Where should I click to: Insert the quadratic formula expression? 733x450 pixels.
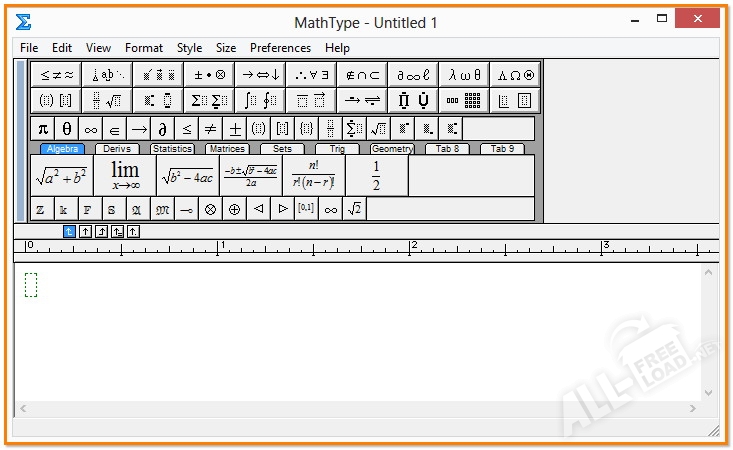[x=250, y=176]
